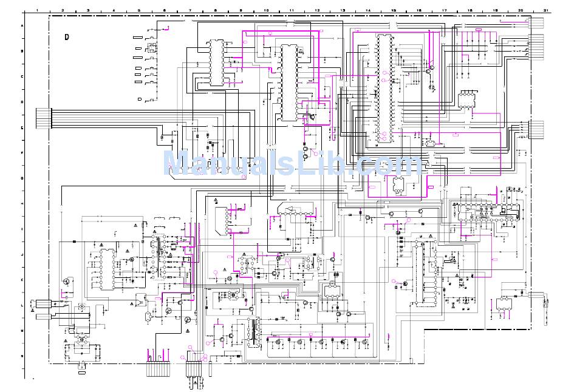Click column number 1 on top ruler

[37, 10]
